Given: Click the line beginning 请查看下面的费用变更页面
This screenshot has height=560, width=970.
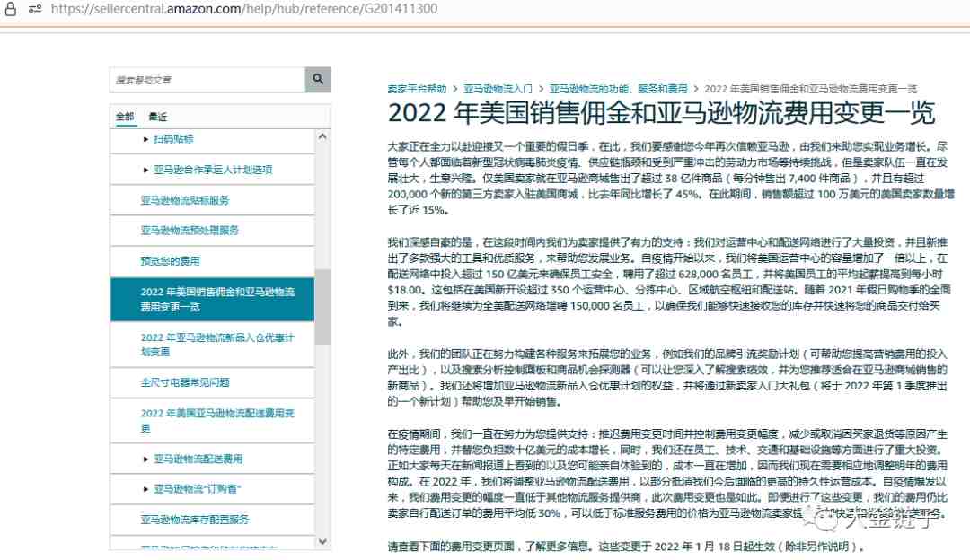Looking at the screenshot, I should coord(625,547).
